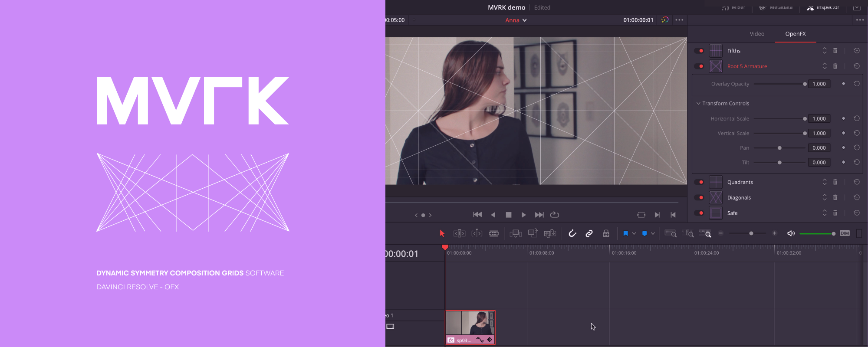Collapse the Transform Controls section
Screen dimensions: 868x347
click(x=698, y=103)
